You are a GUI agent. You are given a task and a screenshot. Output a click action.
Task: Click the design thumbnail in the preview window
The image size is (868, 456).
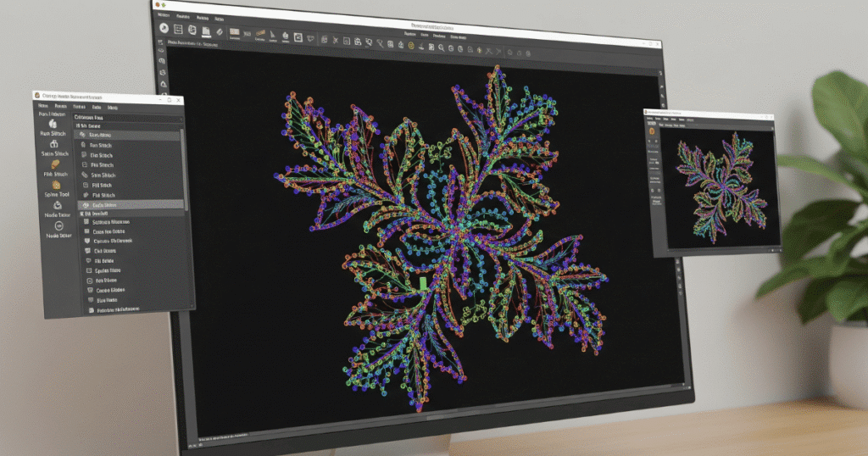721,187
